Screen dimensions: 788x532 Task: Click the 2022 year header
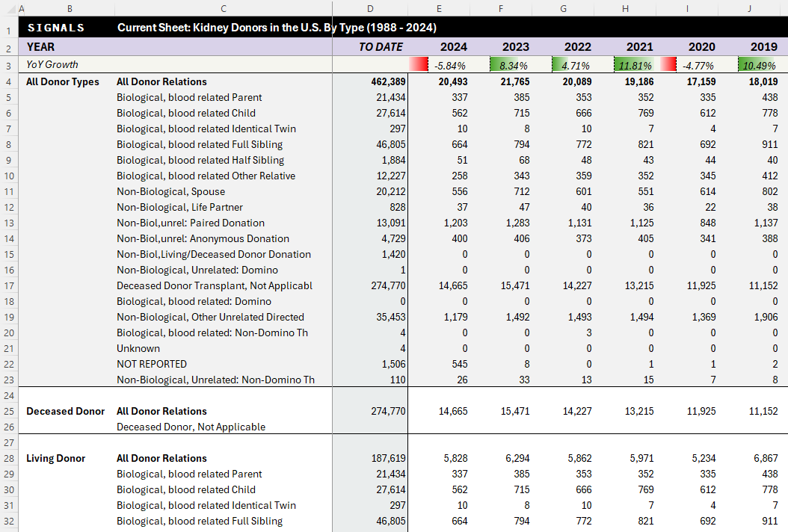point(578,47)
